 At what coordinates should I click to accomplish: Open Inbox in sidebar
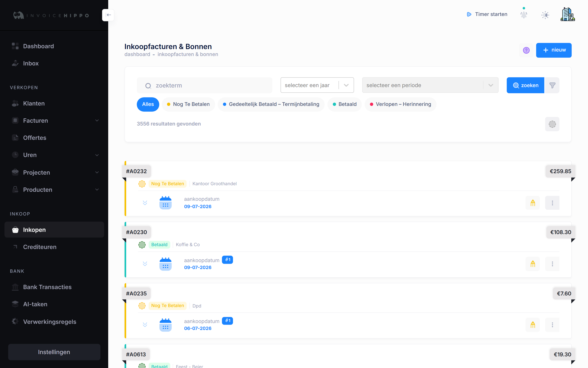55,63
